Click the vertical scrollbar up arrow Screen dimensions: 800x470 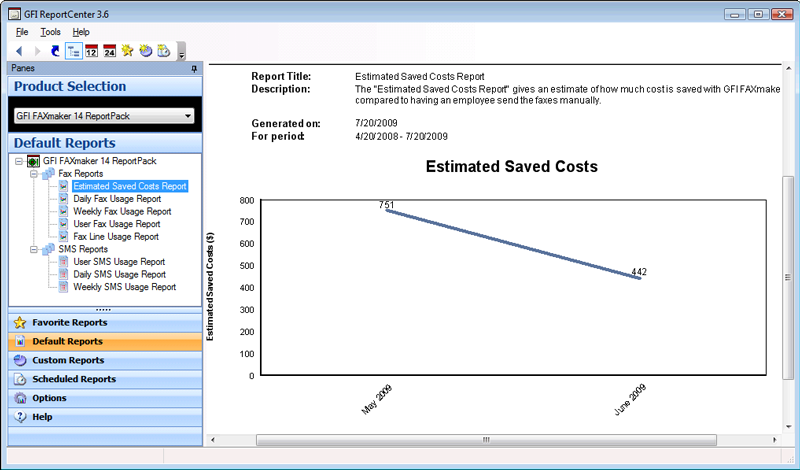point(788,69)
